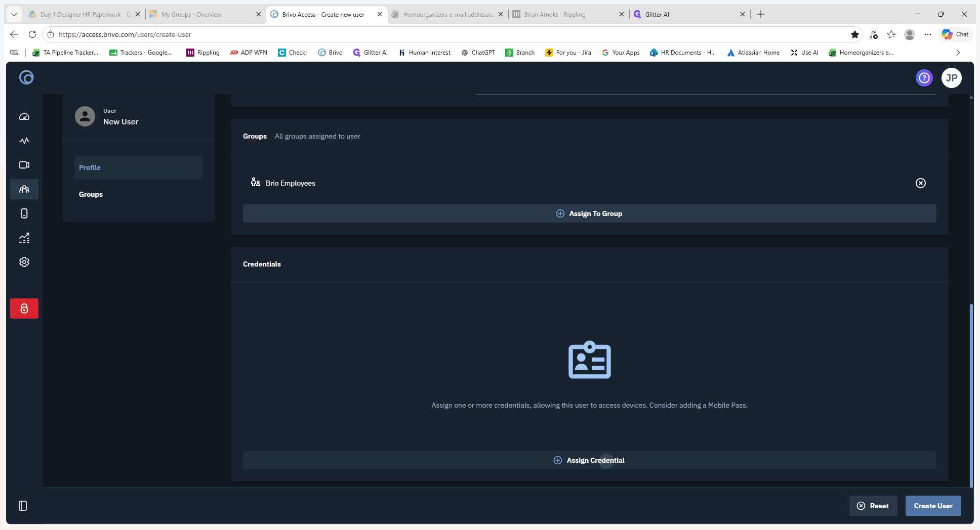This screenshot has height=530, width=980.
Task: Click the red lockdown icon button
Action: click(x=24, y=308)
